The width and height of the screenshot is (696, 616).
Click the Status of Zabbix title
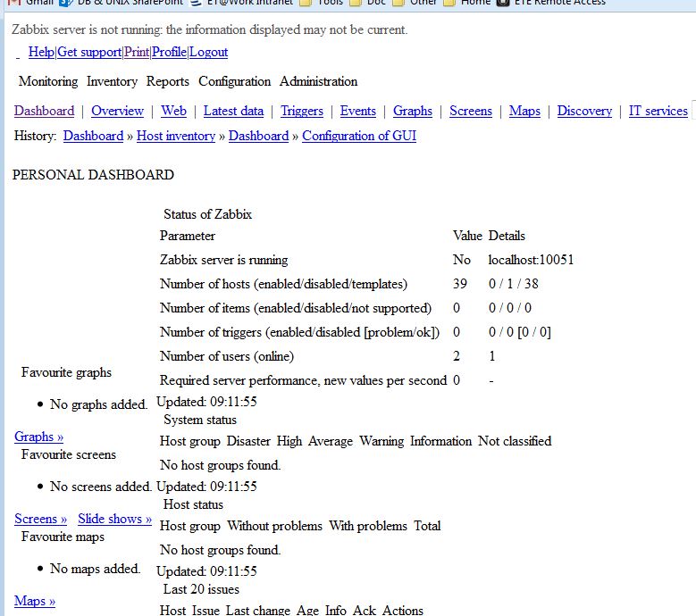(x=208, y=214)
